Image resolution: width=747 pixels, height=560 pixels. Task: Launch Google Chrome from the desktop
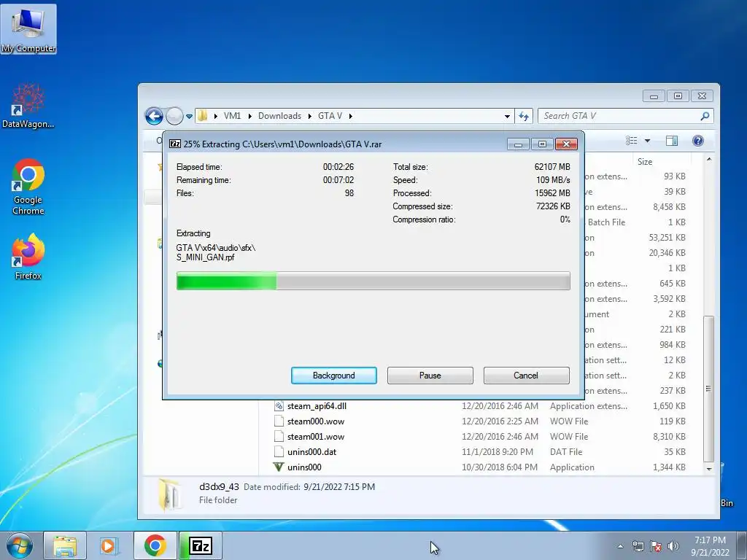(x=28, y=187)
